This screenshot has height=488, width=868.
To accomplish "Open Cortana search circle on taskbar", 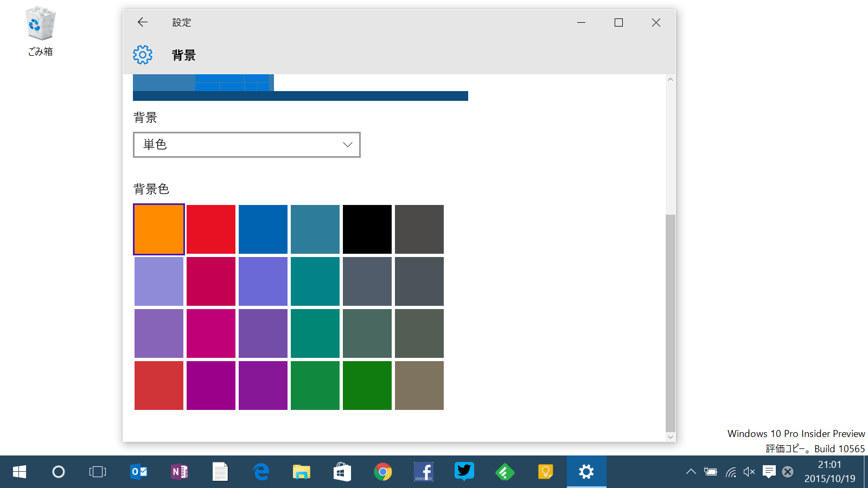I will coord(59,472).
